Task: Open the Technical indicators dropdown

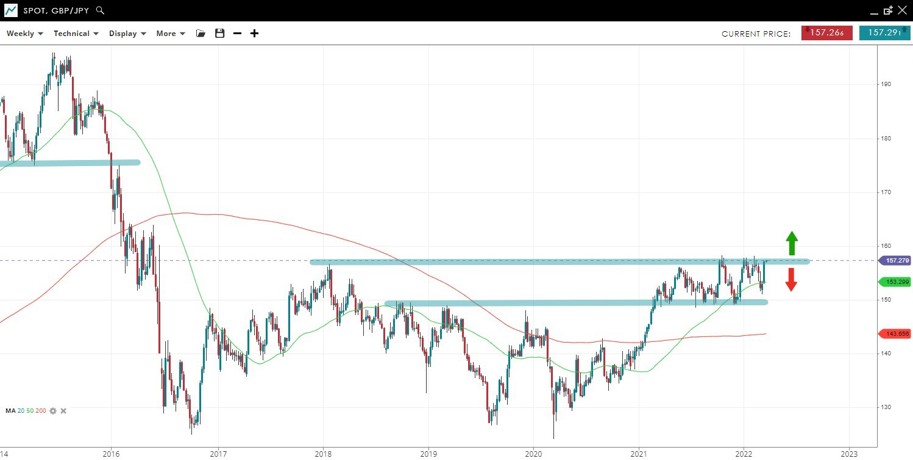Action: click(x=75, y=34)
